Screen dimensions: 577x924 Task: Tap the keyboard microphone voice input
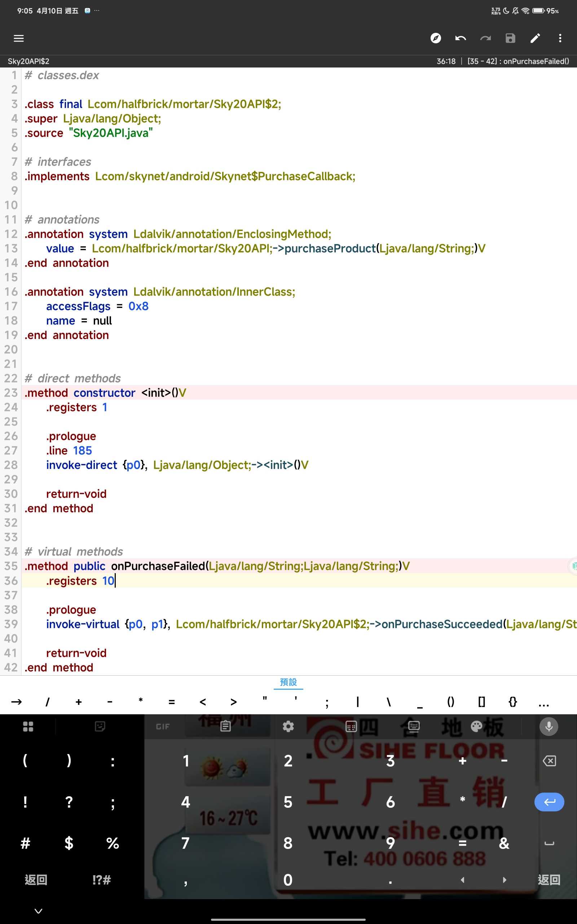tap(549, 726)
